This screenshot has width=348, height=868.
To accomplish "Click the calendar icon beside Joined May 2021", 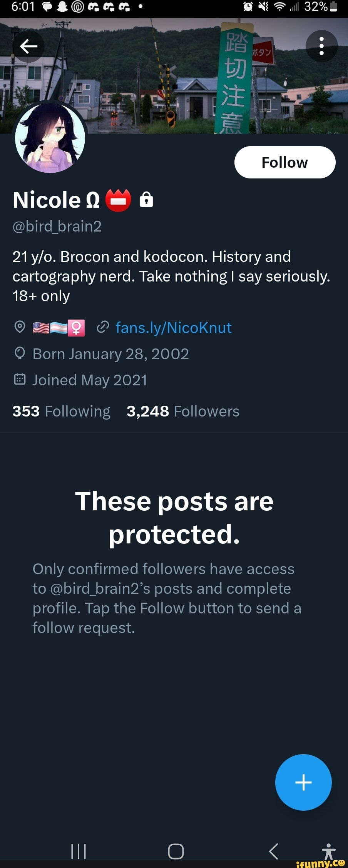I will click(20, 380).
